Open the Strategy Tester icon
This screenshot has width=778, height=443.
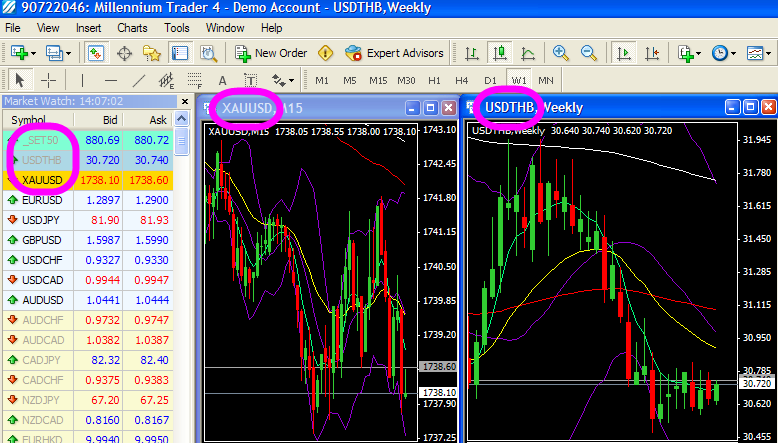point(208,53)
